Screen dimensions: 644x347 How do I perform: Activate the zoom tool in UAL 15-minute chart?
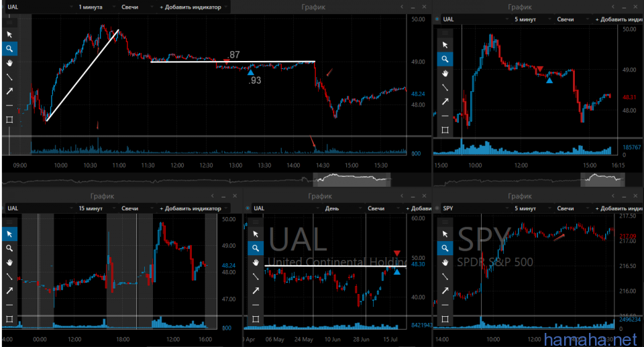(x=9, y=248)
